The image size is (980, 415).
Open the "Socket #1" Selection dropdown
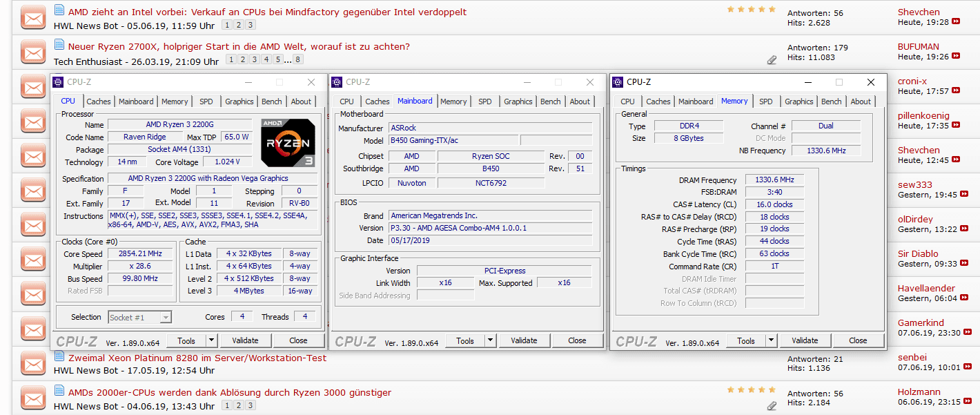[x=140, y=318]
